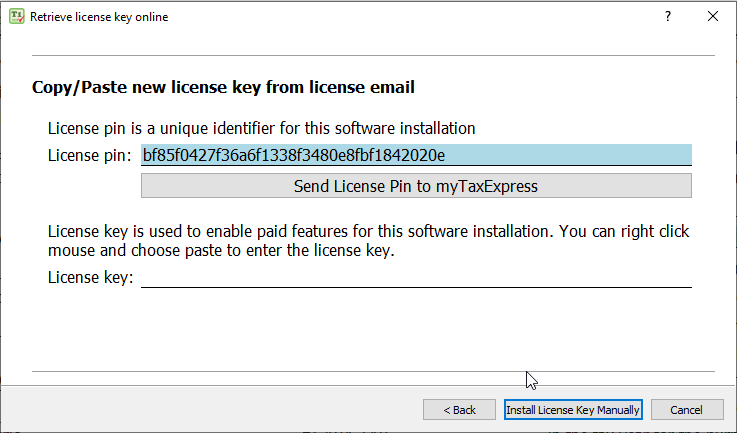
Task: Click the myTaxExpress app icon in title bar
Action: pos(16,17)
